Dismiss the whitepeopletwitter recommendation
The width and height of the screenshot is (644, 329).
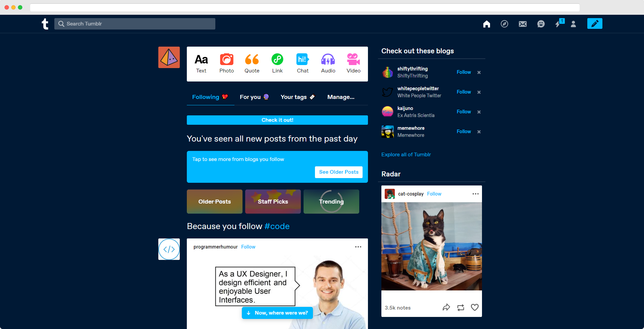point(479,92)
